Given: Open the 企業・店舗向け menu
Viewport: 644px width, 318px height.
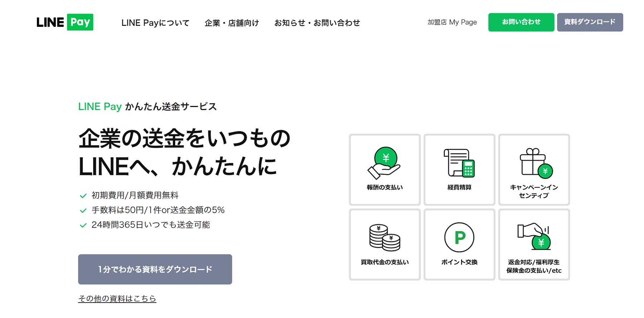Looking at the screenshot, I should click(x=232, y=23).
